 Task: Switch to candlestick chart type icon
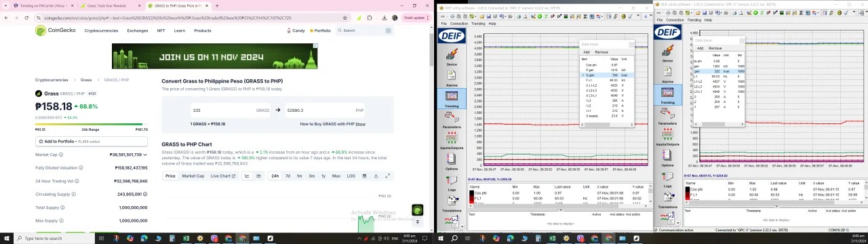259,176
